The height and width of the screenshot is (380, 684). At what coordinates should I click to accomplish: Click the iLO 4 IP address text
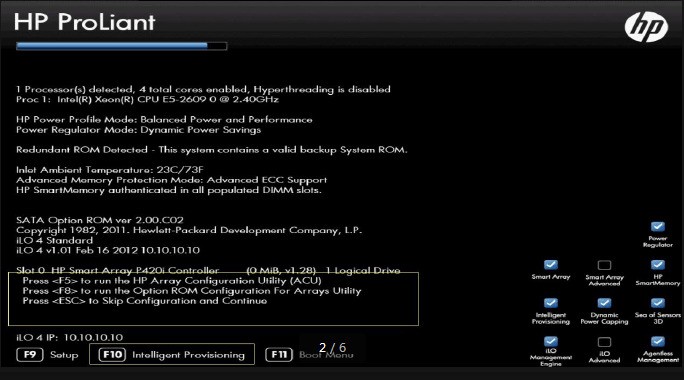(69, 337)
